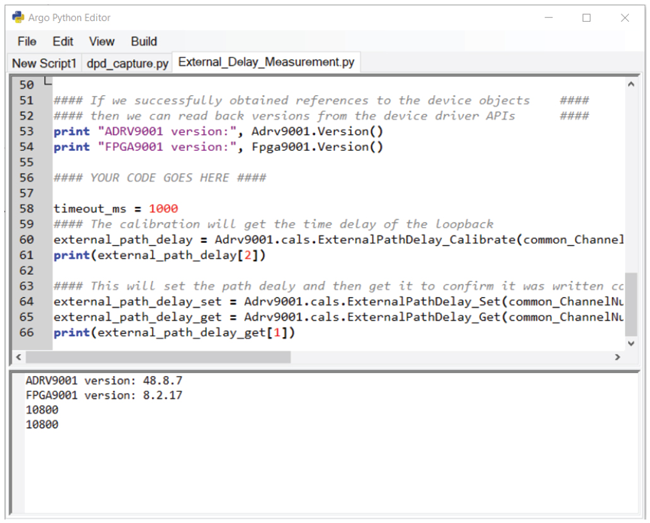This screenshot has height=523, width=650.
Task: Open the Build menu
Action: coord(144,41)
